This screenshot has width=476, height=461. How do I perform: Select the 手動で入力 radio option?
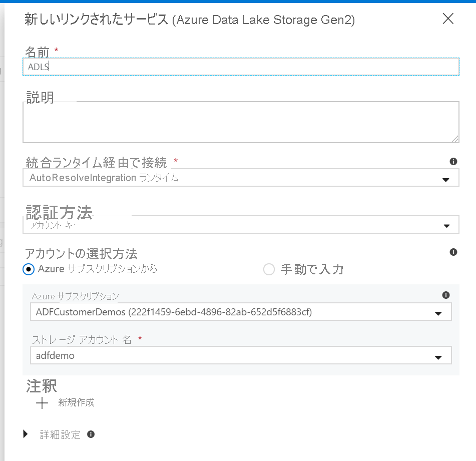pyautogui.click(x=269, y=269)
